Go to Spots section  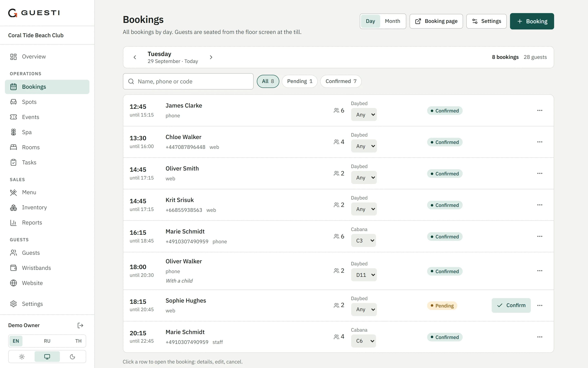[x=47, y=102]
